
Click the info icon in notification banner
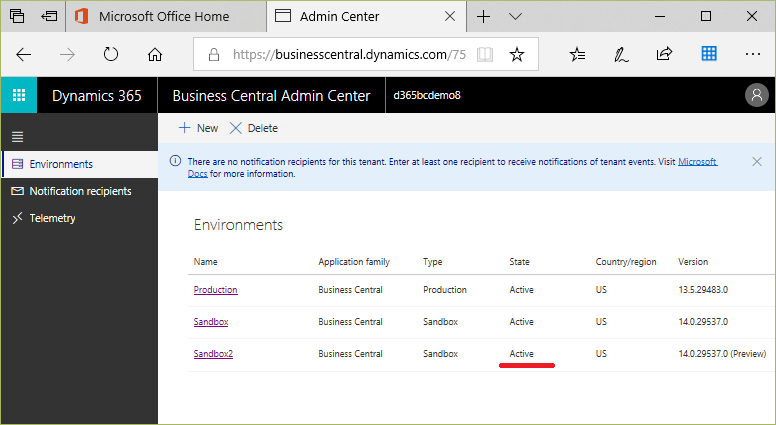click(x=175, y=161)
